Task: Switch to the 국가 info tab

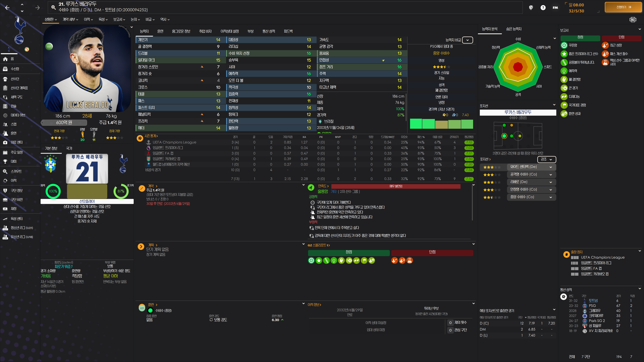Action: [x=69, y=148]
